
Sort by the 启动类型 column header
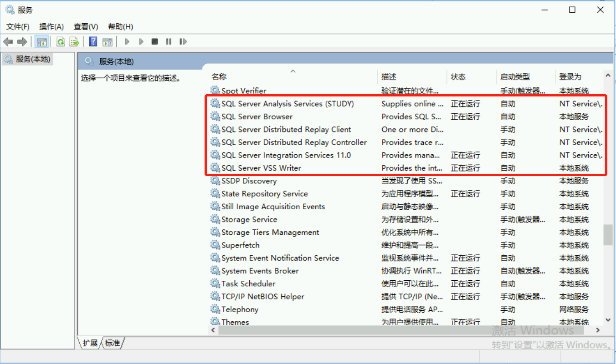[x=526, y=76]
